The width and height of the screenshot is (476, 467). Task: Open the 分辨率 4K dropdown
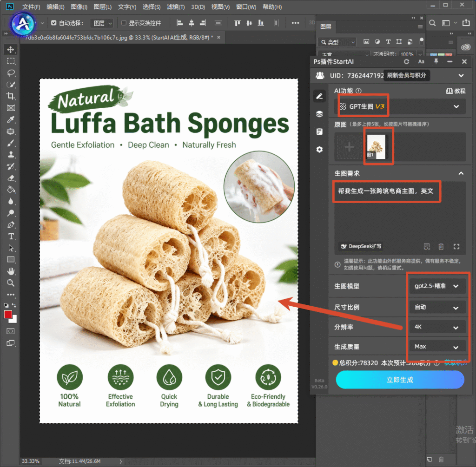(x=437, y=327)
